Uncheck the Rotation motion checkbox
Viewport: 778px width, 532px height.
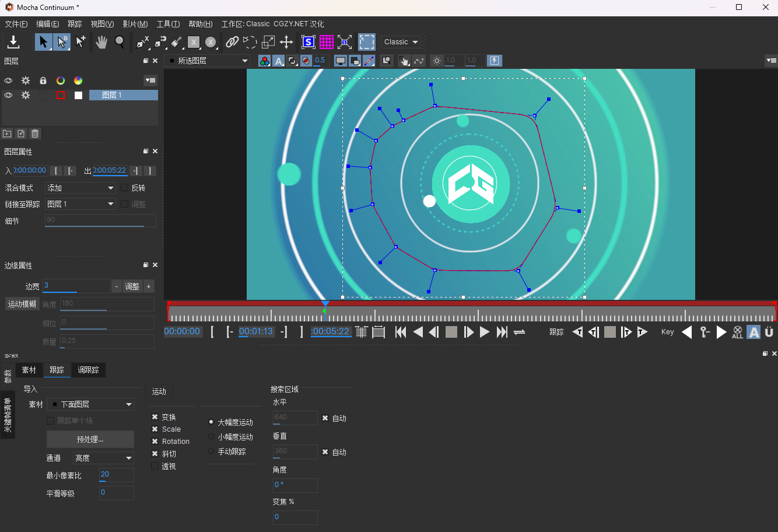(155, 442)
